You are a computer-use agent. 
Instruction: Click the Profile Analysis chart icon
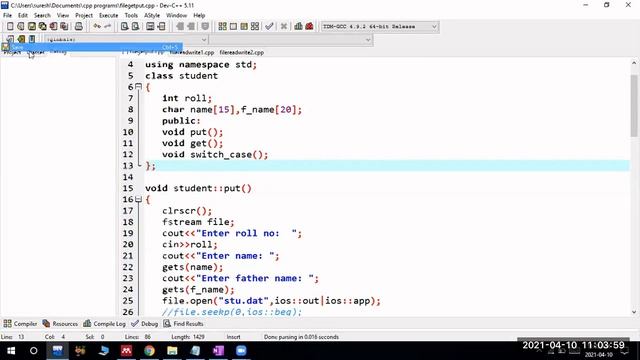(298, 27)
